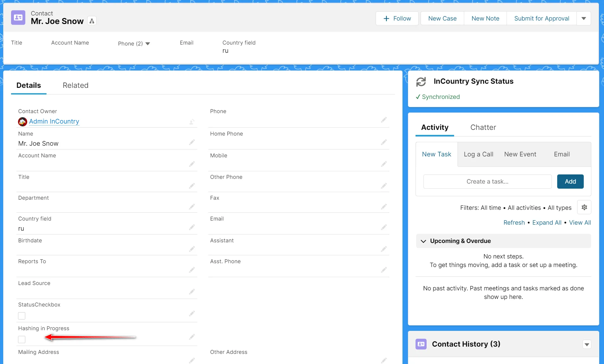Edit the Name field using its pencil icon
The height and width of the screenshot is (364, 604).
point(192,142)
